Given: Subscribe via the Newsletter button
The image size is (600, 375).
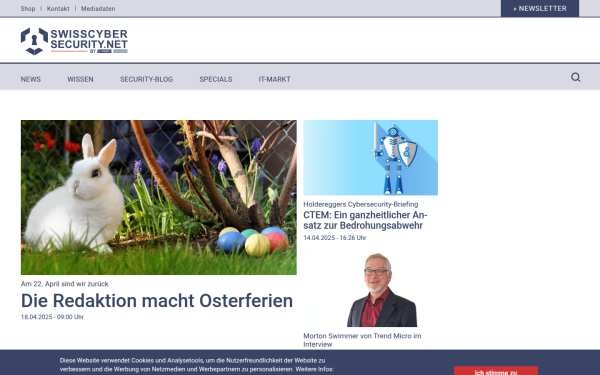Looking at the screenshot, I should point(540,8).
